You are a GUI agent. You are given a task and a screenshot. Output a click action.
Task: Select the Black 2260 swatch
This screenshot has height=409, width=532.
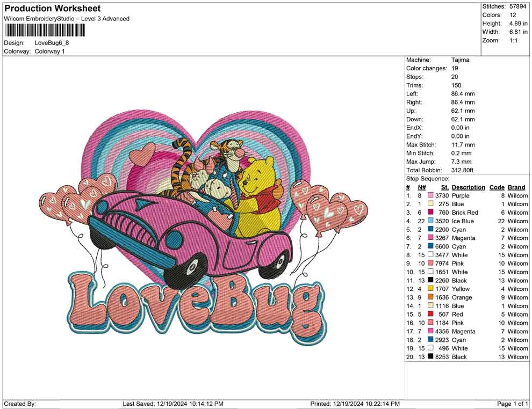point(430,280)
